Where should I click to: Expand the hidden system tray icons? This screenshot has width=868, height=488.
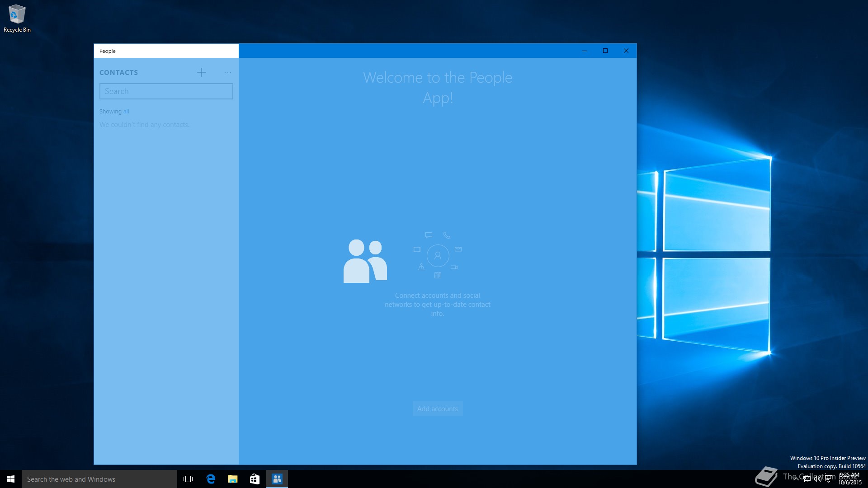796,479
